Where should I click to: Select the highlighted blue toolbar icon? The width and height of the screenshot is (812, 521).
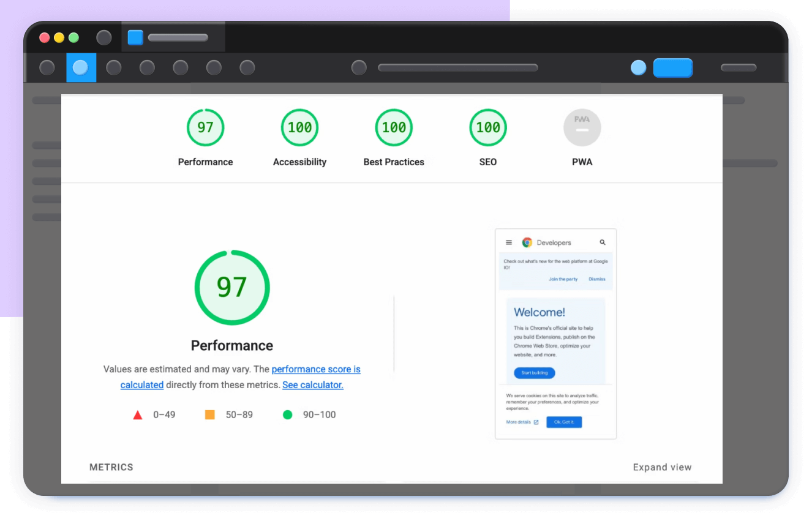point(81,67)
